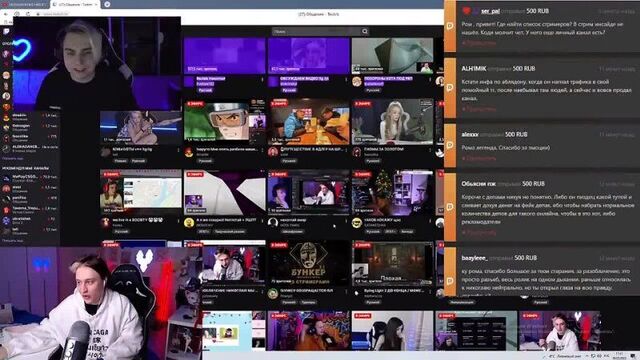Image resolution: width=640 pixels, height=360 pixels.
Task: Click channel avatar beside БУНКЕР stream title
Action: point(273,293)
